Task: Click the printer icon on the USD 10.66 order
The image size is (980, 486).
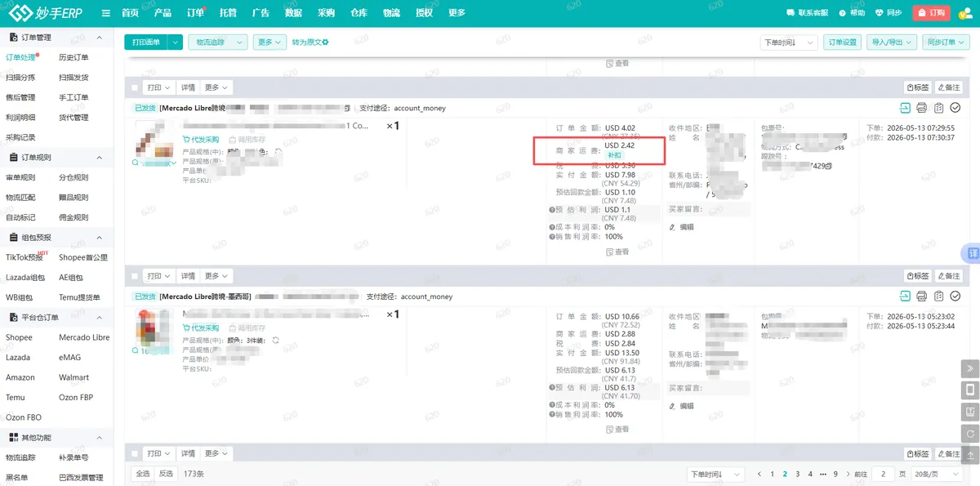Action: (922, 297)
